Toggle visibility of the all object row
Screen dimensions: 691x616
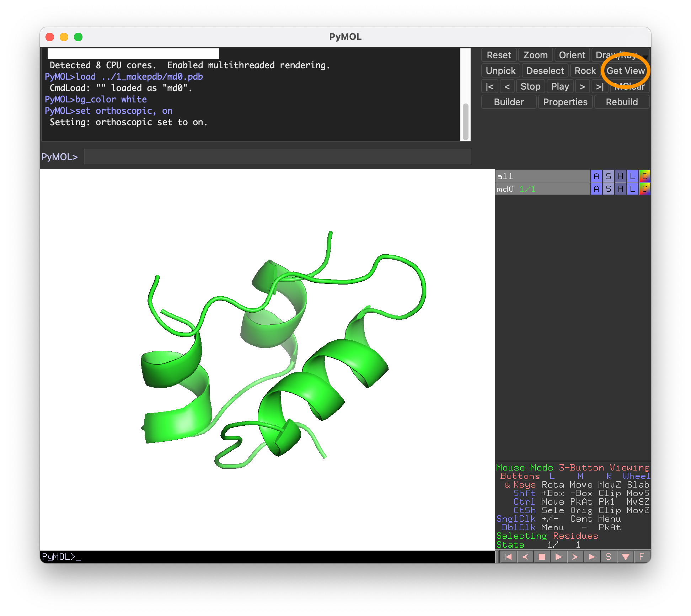pos(542,176)
